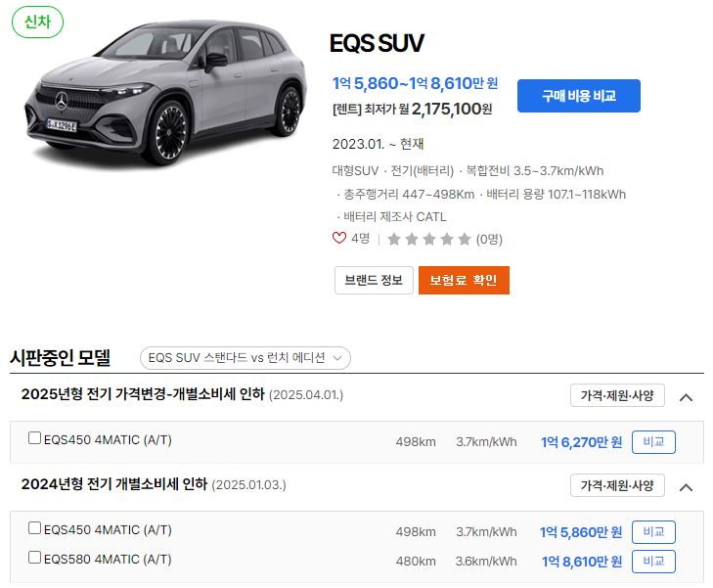713x588 pixels.
Task: Click the 1억 8,610만 원 price in list
Action: 582,562
